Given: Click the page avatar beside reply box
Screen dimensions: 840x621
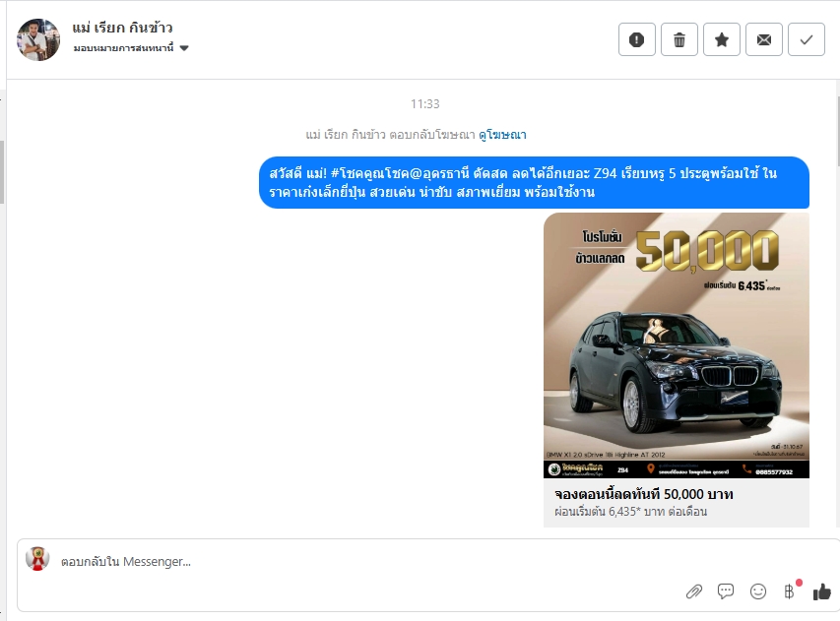Looking at the screenshot, I should [x=37, y=558].
